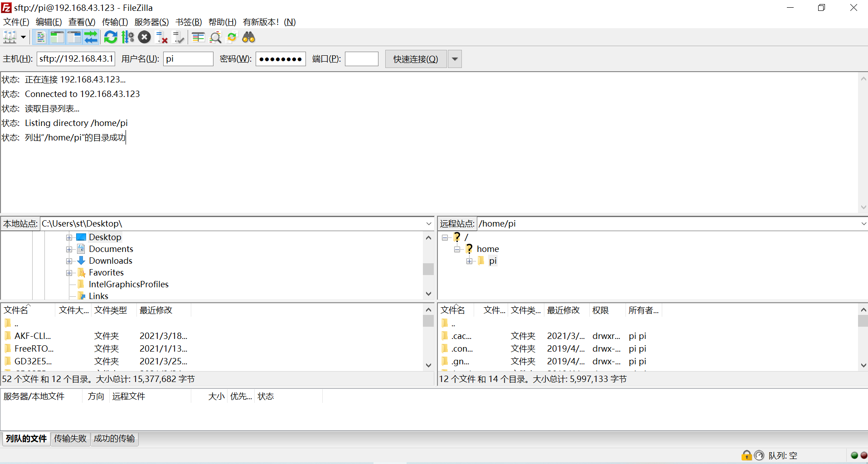Sort local files by 文件名 column
Image resolution: width=868 pixels, height=464 pixels.
(28, 310)
